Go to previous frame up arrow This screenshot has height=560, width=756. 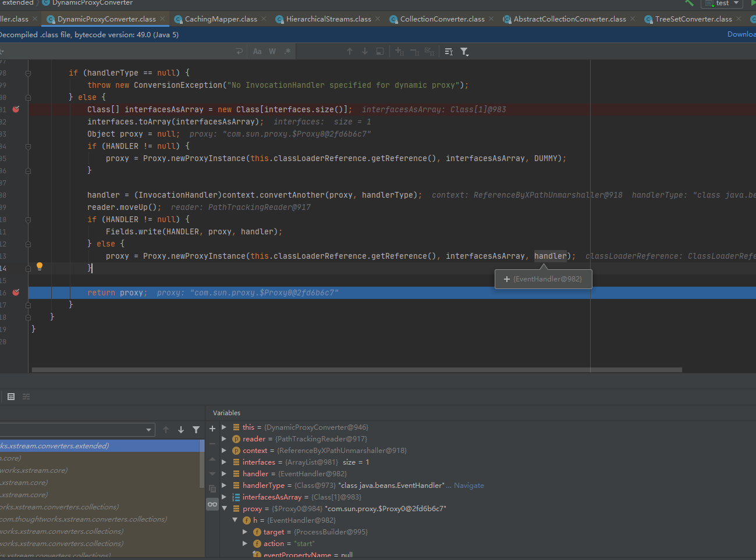166,430
